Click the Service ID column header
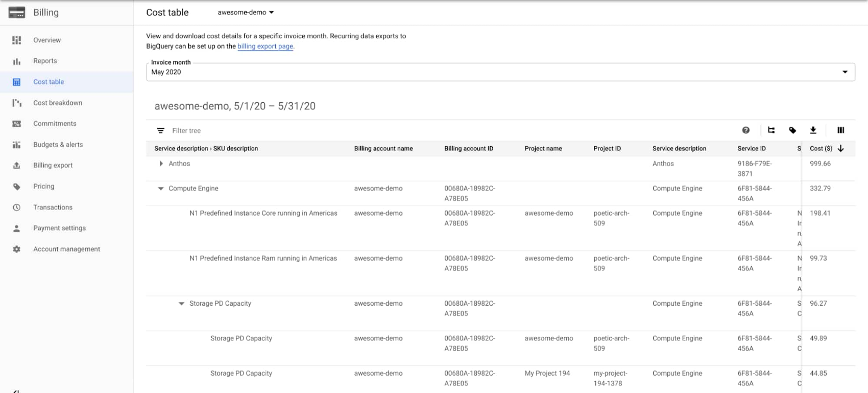 pyautogui.click(x=752, y=149)
